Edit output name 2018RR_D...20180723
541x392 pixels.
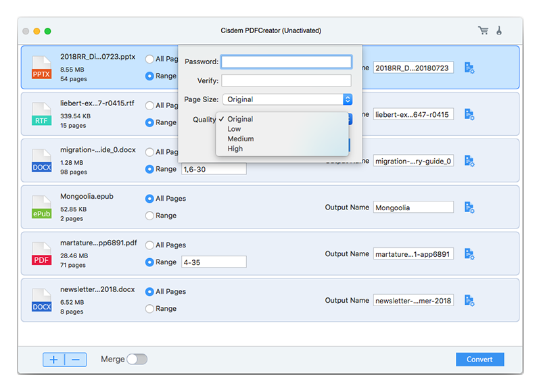click(x=413, y=68)
